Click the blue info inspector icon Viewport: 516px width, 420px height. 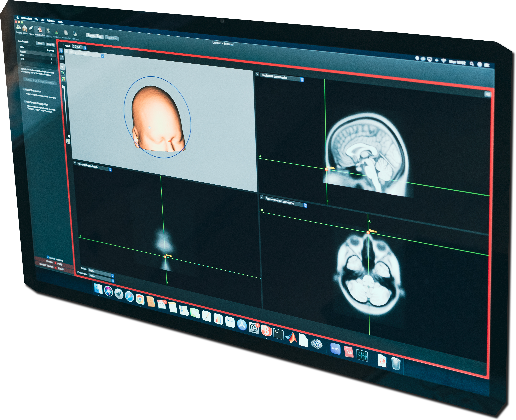pos(61,51)
